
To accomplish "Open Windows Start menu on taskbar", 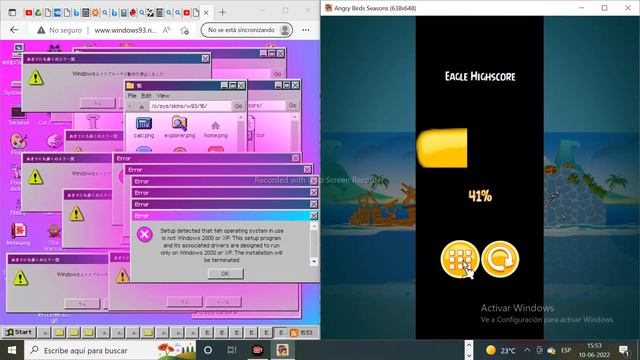I will (12, 350).
